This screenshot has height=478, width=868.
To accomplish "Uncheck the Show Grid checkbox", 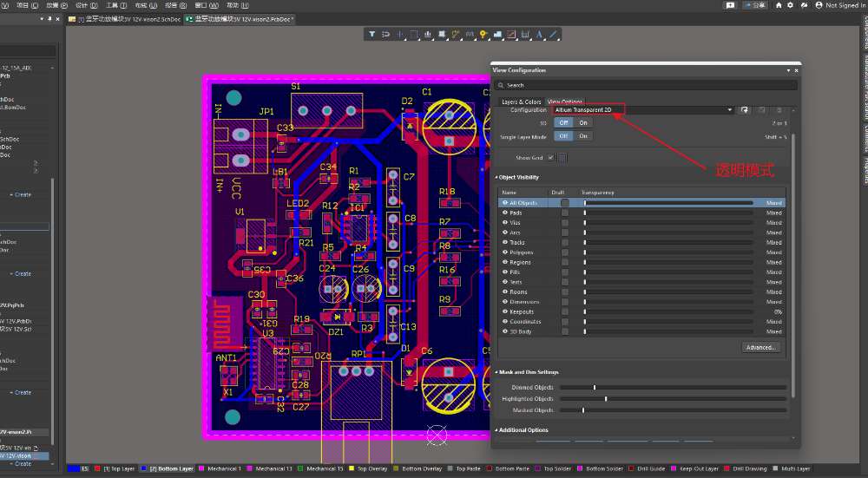I will [550, 158].
